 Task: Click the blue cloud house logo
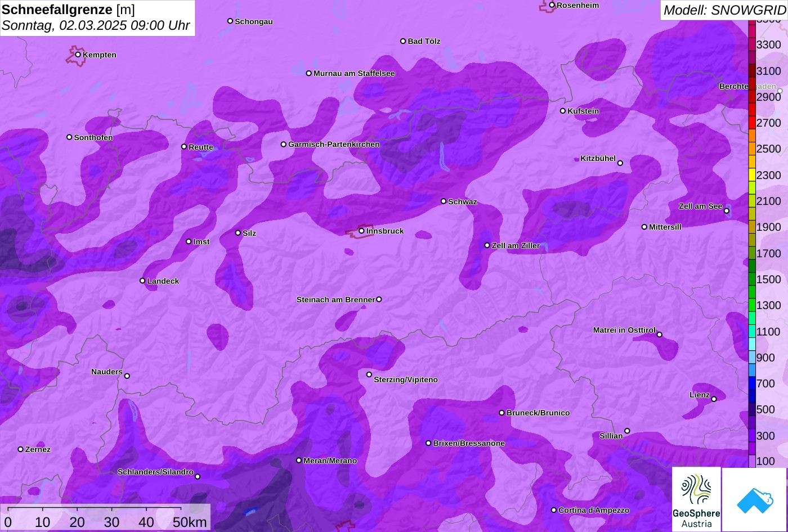tap(754, 499)
